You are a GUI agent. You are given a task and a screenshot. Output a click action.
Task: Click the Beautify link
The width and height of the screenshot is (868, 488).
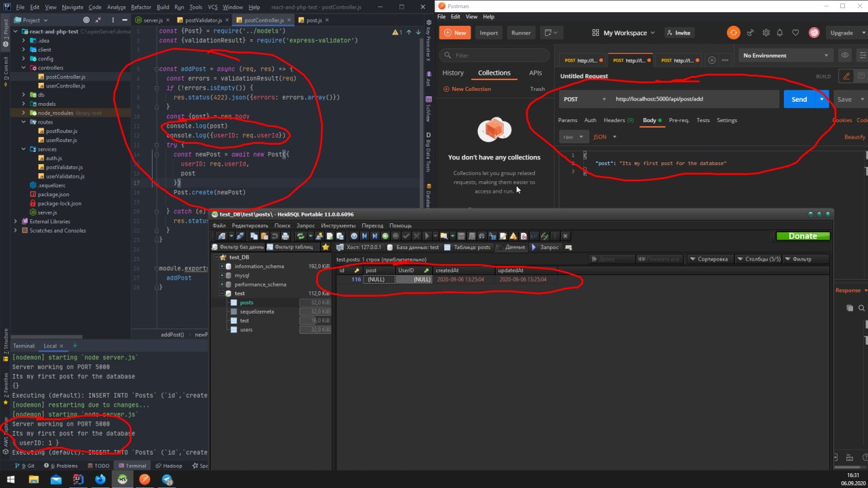pos(855,136)
